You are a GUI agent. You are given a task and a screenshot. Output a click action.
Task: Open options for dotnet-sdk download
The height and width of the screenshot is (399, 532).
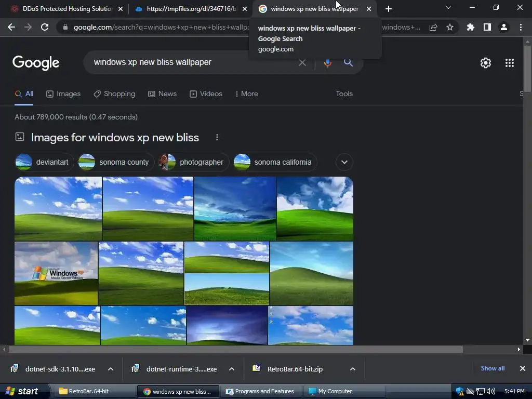pos(111,369)
